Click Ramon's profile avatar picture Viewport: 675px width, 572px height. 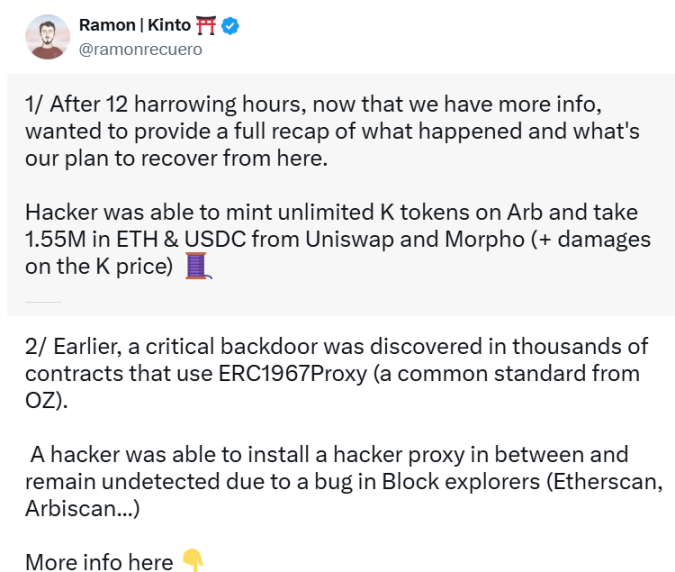click(x=44, y=37)
